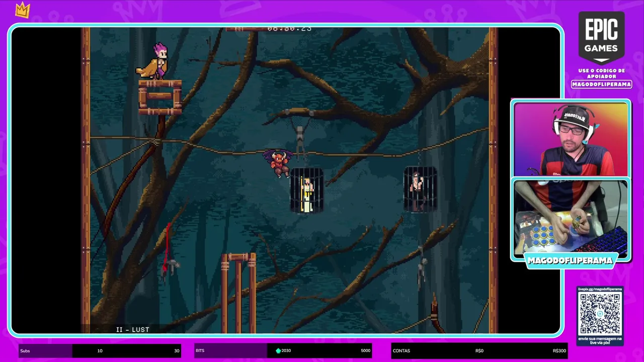Click the 30 subs goal value

[x=177, y=350]
